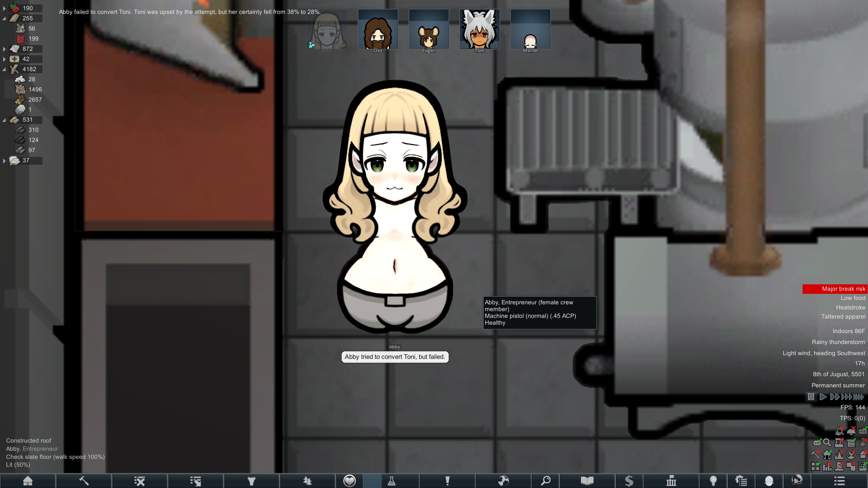This screenshot has height=488, width=868.
Task: Set game speed to normal play
Action: (x=823, y=397)
